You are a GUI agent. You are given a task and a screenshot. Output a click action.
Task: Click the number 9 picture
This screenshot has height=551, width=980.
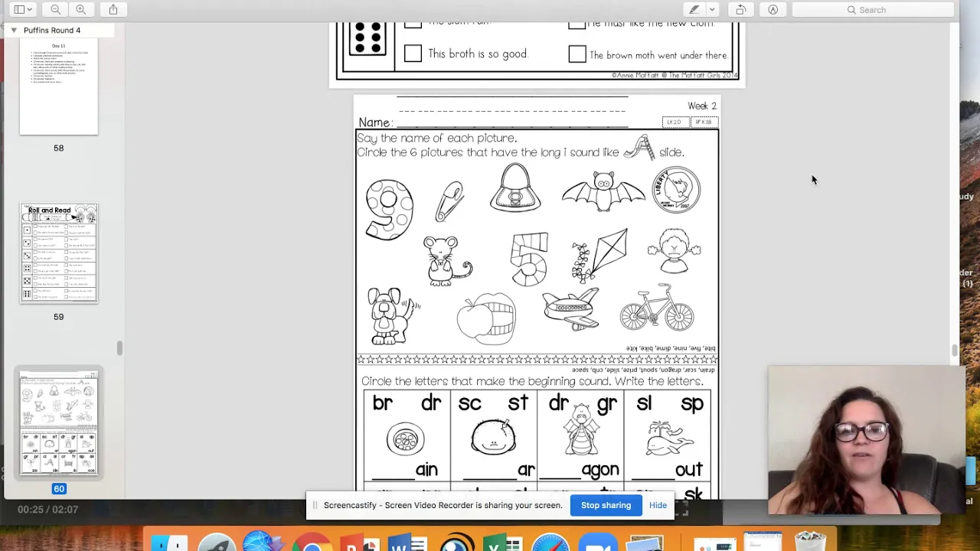click(389, 210)
